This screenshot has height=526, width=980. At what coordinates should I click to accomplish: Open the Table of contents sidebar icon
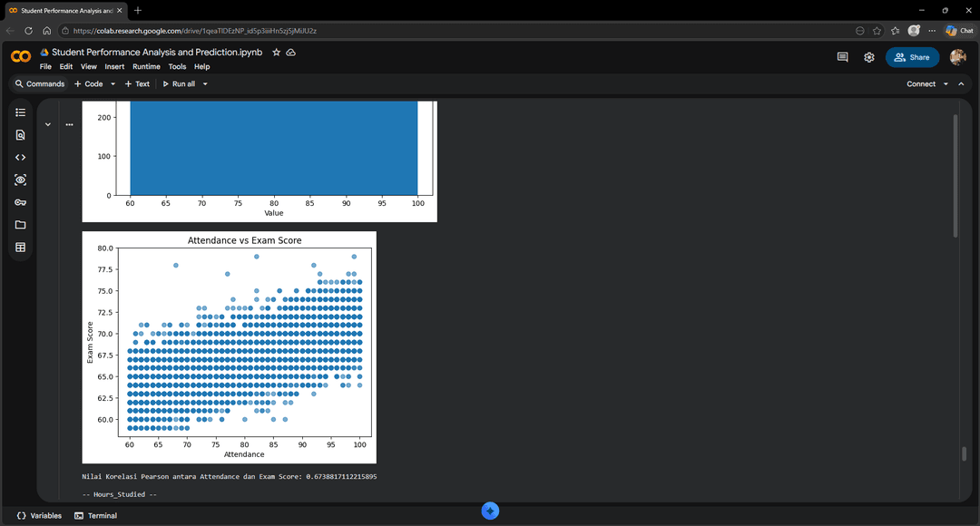pyautogui.click(x=20, y=112)
